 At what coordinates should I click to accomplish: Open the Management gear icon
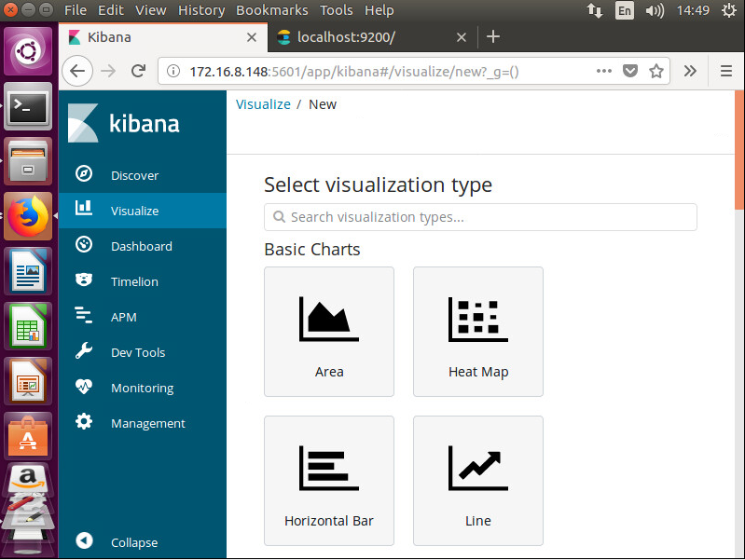pos(84,423)
